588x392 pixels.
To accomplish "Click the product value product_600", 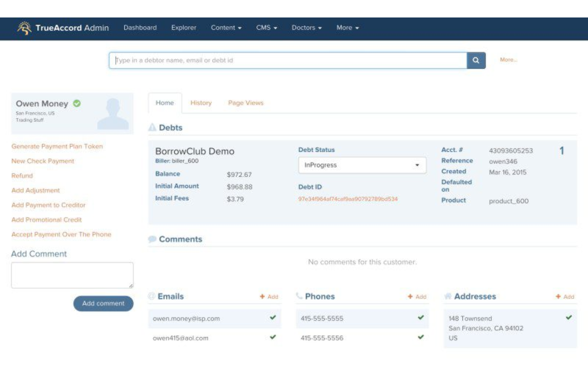I will pos(509,201).
